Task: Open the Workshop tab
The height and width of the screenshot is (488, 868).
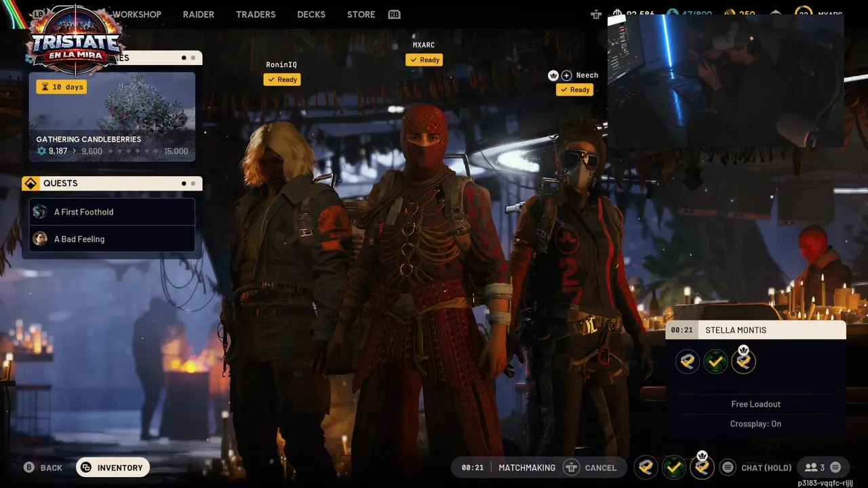Action: pyautogui.click(x=136, y=14)
